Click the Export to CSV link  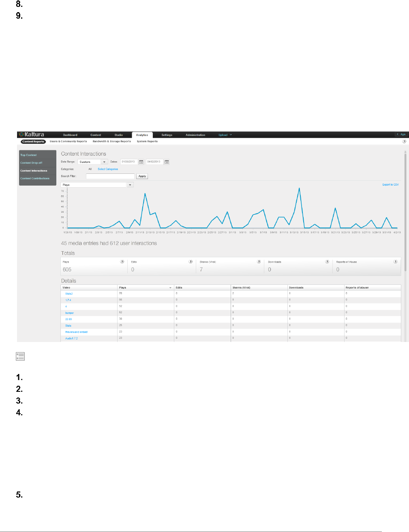click(x=390, y=185)
